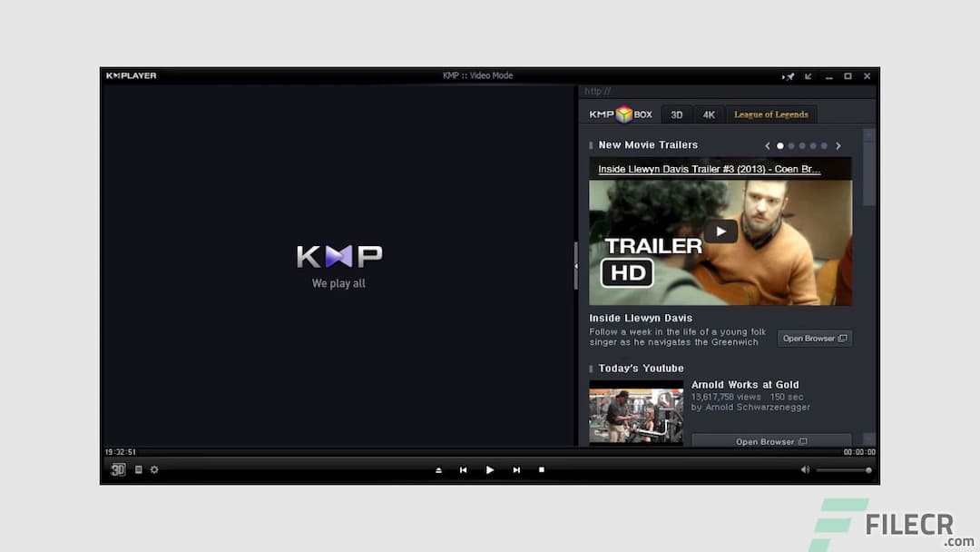Jump to previous track
980x552 pixels.
pyautogui.click(x=463, y=469)
